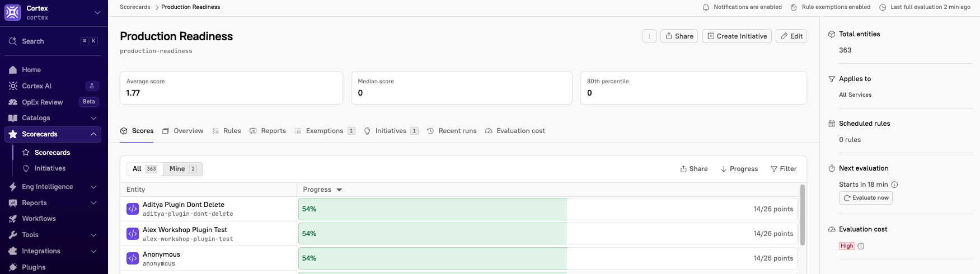Collapse the Scorecards section chevron

coord(93,134)
